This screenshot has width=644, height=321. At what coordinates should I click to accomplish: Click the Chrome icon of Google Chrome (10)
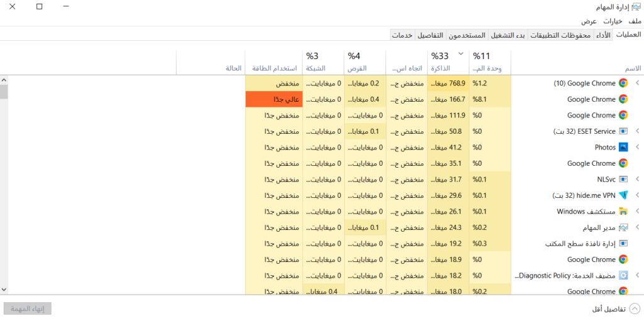[623, 83]
